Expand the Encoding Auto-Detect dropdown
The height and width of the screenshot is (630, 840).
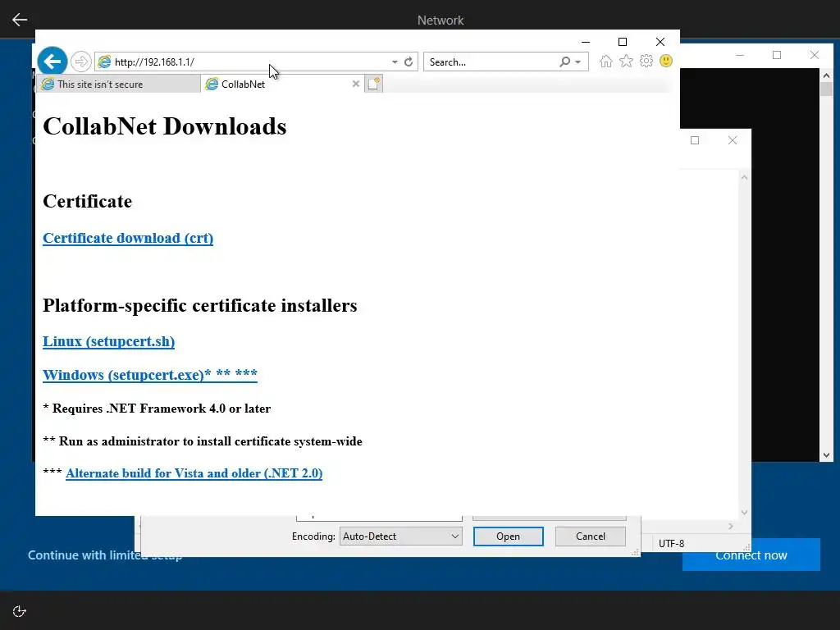pyautogui.click(x=400, y=536)
